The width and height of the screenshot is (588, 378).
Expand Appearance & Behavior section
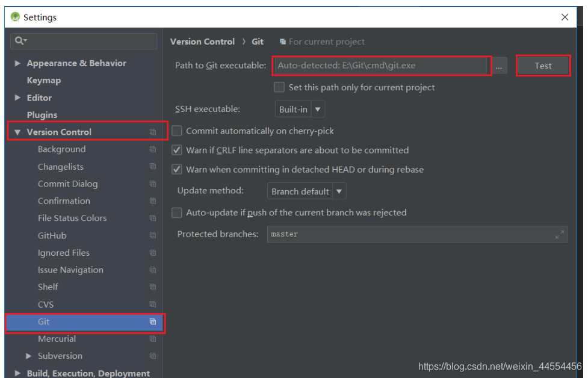click(x=17, y=63)
